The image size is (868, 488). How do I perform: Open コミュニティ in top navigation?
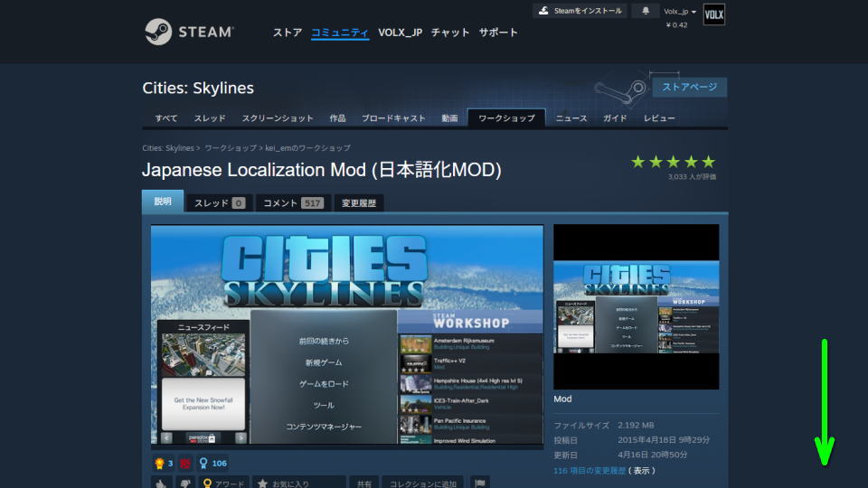(340, 33)
